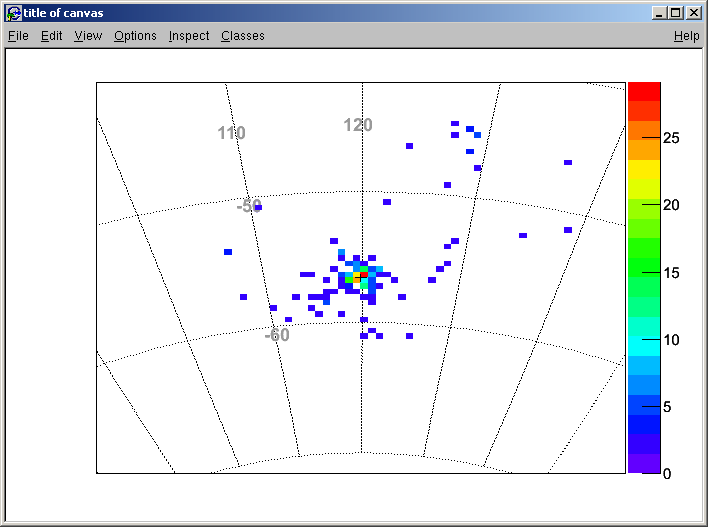
Task: Click the red top of the color palette
Action: [x=644, y=92]
